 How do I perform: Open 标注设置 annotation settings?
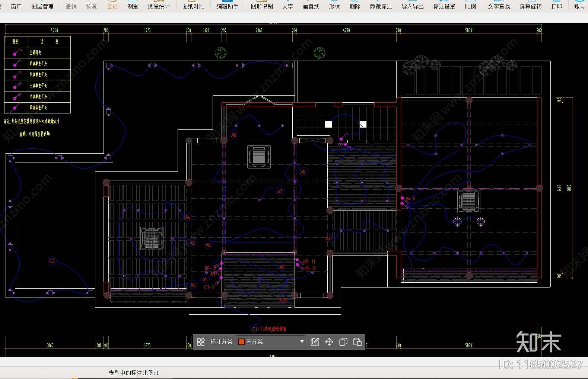point(444,6)
